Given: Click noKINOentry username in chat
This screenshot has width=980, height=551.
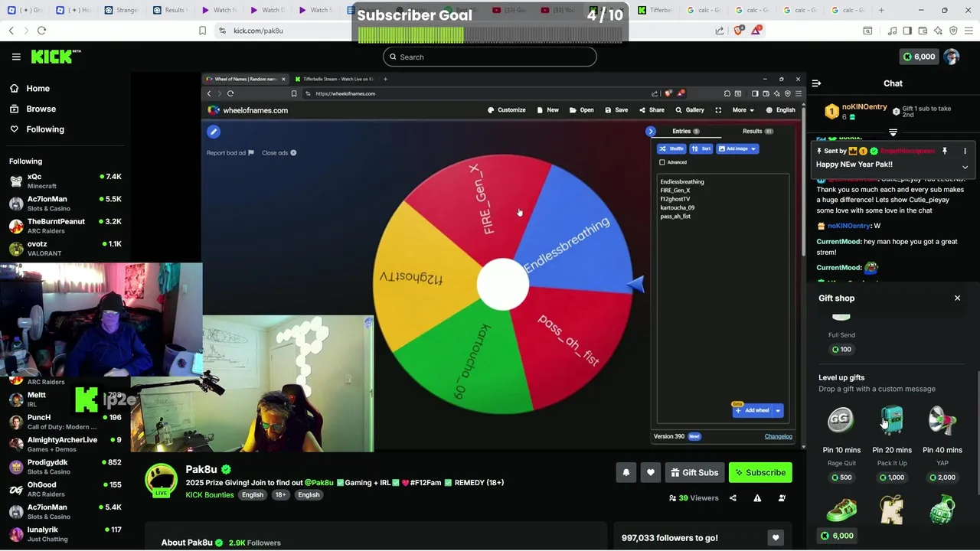Looking at the screenshot, I should 849,226.
